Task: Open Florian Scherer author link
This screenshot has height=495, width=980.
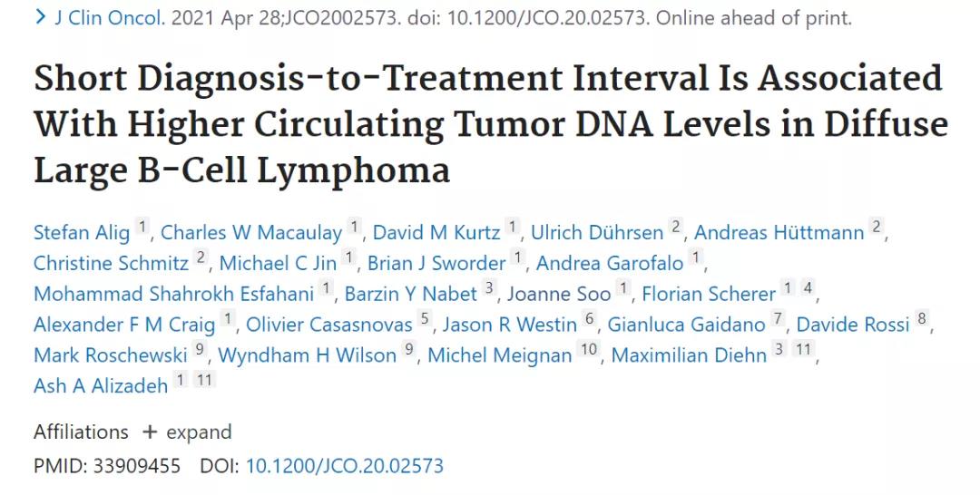Action: click(708, 294)
